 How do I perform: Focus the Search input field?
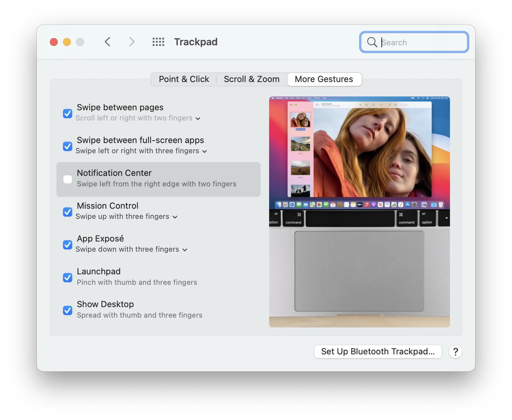point(414,42)
